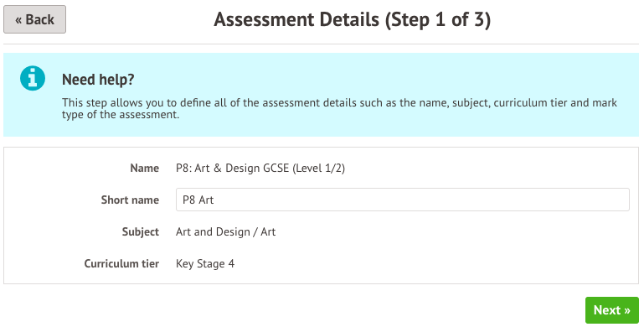Click the Assessment Details title text

click(296, 19)
